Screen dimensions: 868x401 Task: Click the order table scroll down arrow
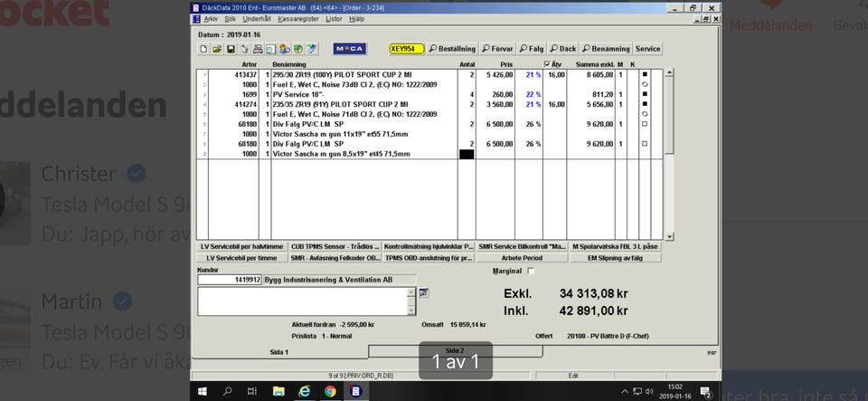pyautogui.click(x=669, y=236)
